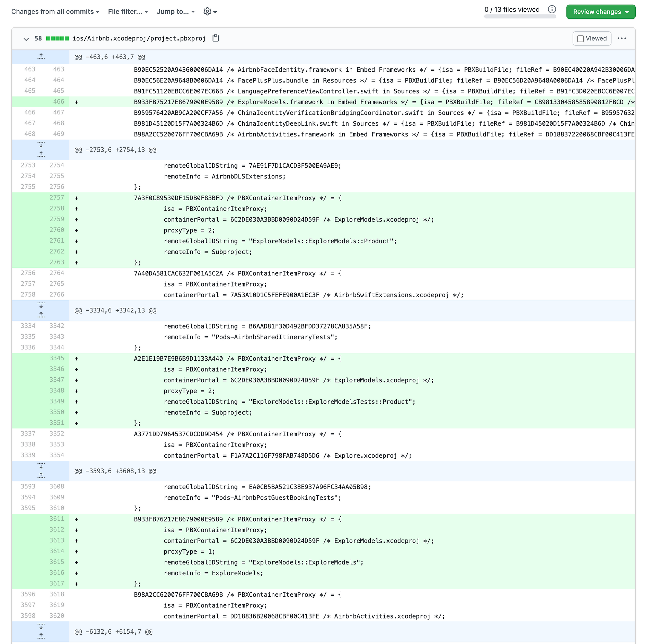The image size is (647, 644).
Task: Expand down before hunk -2753,6
Action: 41,145
